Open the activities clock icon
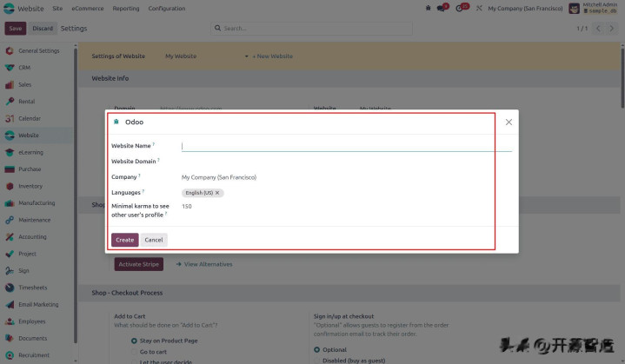 click(x=461, y=8)
